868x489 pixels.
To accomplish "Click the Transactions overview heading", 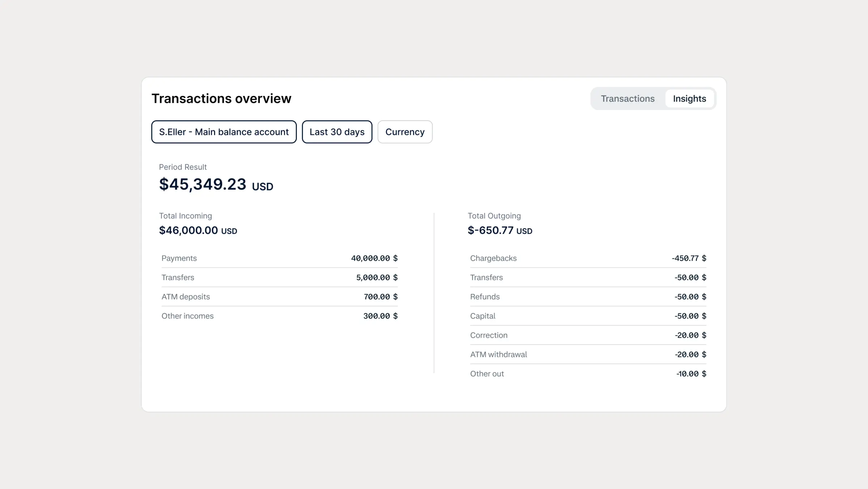I will (221, 98).
